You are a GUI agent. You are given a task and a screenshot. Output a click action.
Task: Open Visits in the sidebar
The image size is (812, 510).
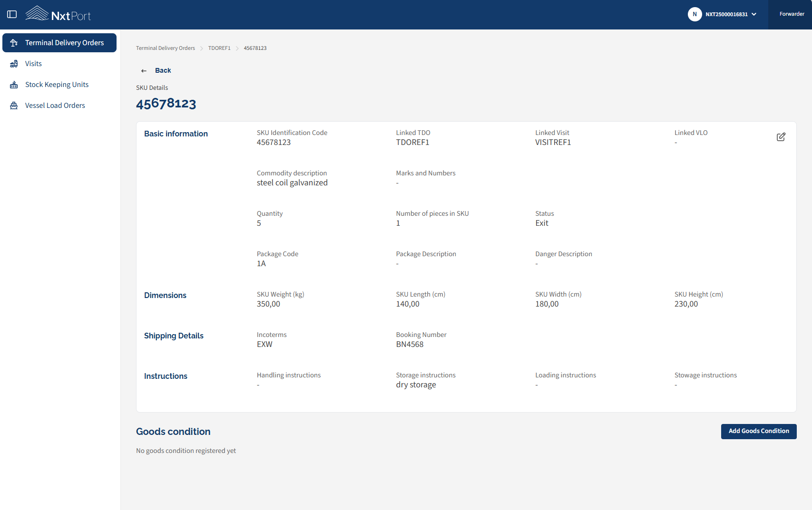click(59, 64)
